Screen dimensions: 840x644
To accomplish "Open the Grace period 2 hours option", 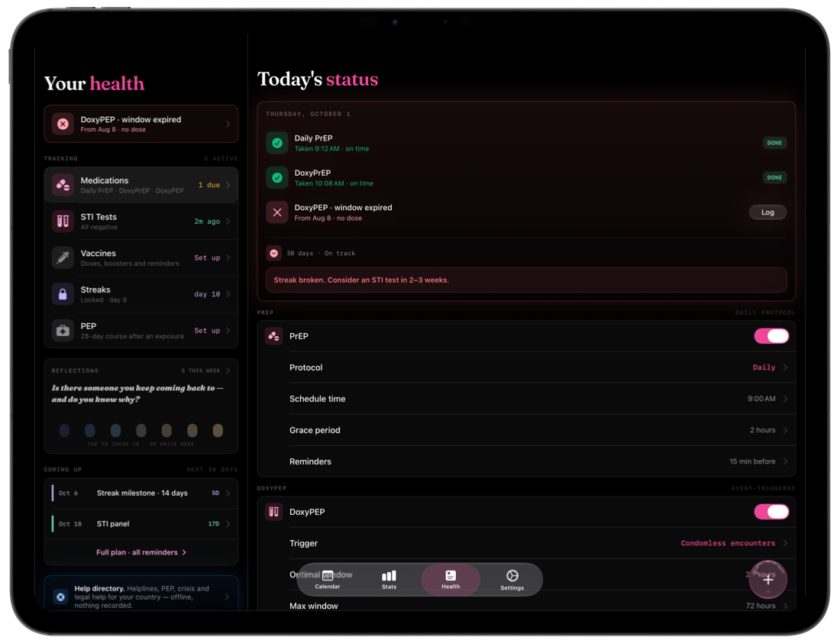I will click(x=541, y=430).
